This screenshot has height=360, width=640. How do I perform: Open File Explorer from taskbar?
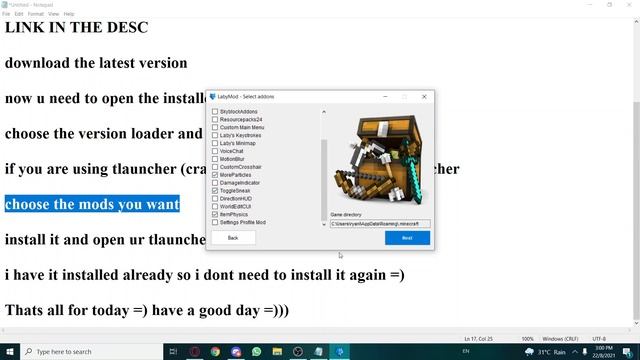tap(277, 351)
